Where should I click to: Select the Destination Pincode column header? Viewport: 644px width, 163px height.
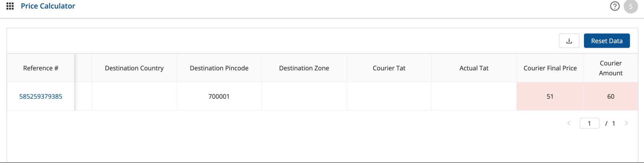point(219,68)
